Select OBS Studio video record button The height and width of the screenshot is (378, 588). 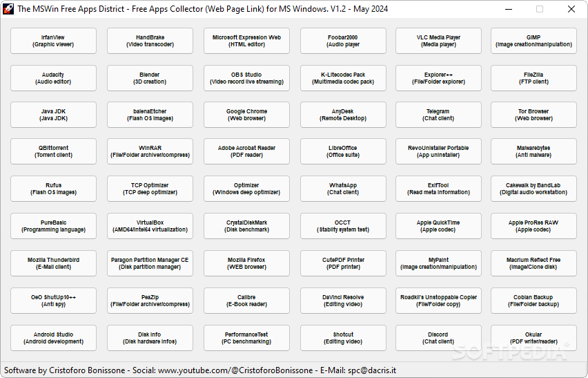[247, 78]
